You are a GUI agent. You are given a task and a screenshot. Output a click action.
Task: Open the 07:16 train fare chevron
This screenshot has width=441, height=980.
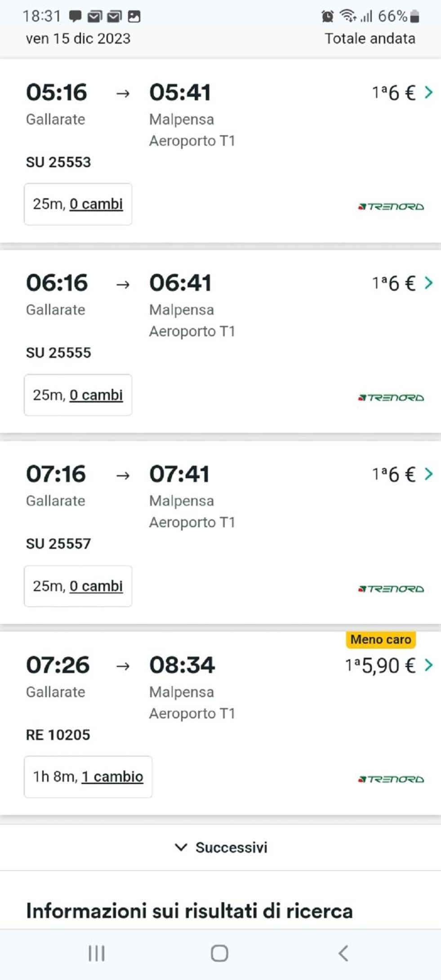click(x=429, y=474)
